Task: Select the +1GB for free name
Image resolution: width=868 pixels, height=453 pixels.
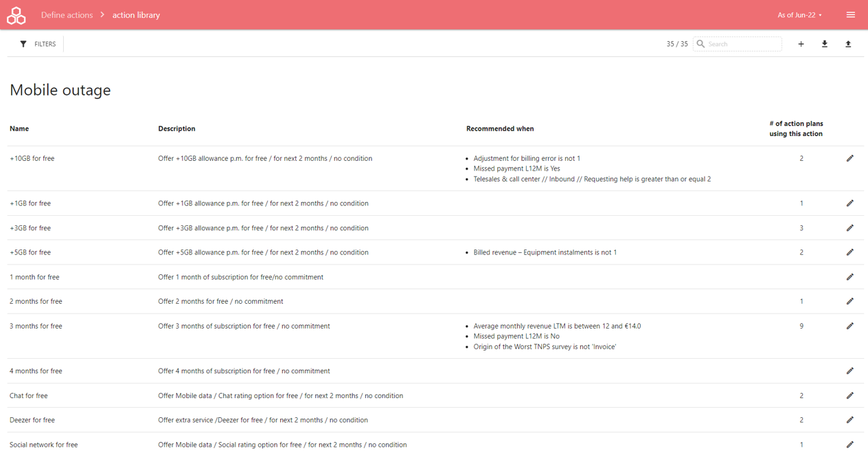Action: tap(30, 203)
